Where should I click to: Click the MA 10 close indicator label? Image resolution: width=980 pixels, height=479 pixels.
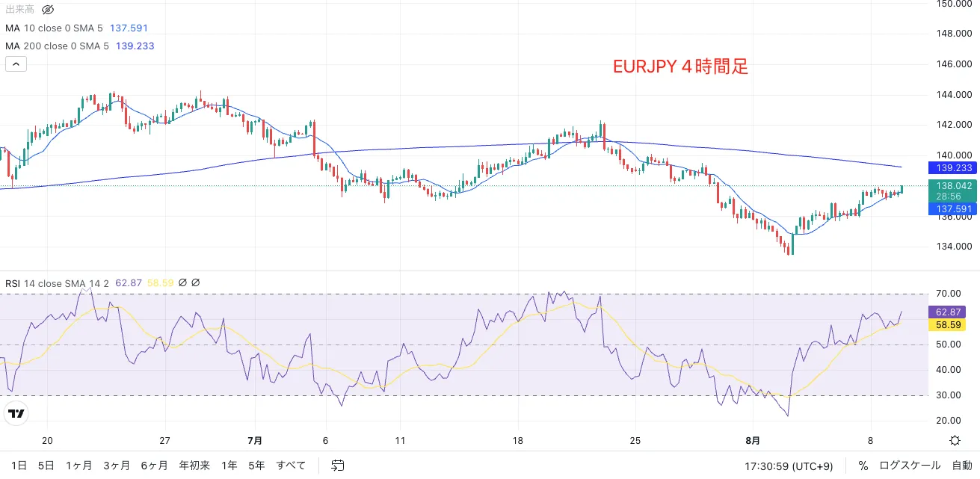(55, 28)
